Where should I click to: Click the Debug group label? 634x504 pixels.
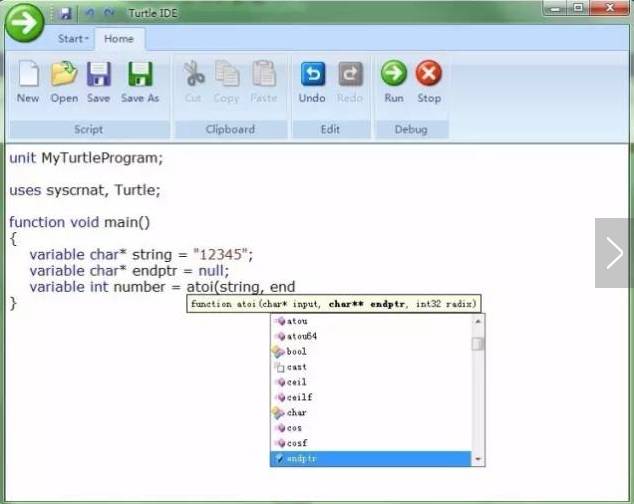[x=411, y=129]
